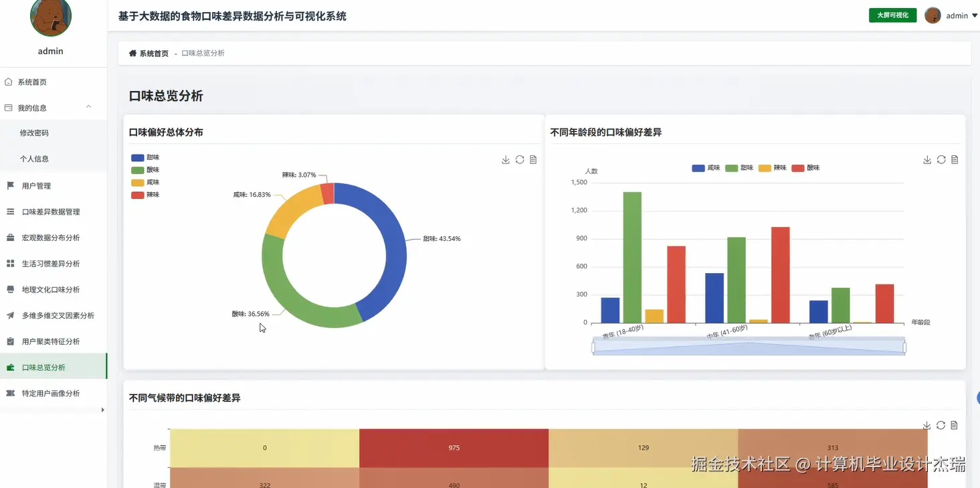This screenshot has width=980, height=488.
Task: Toggle 咸味 series in pie chart legend
Action: click(x=145, y=183)
